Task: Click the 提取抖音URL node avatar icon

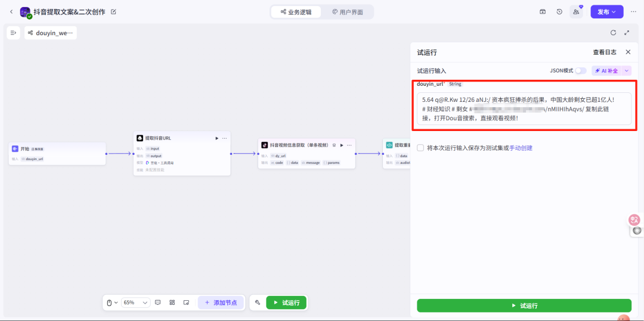Action: 140,138
